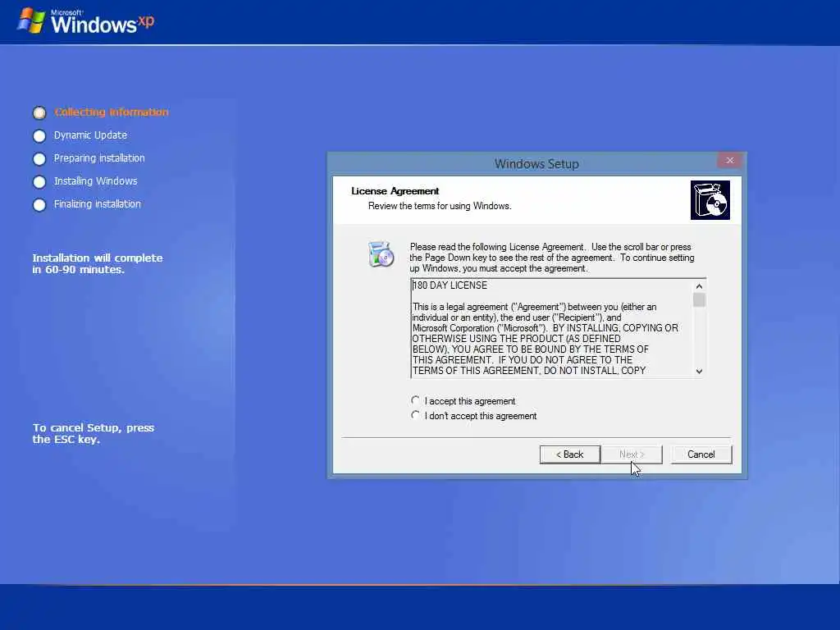The image size is (840, 630).
Task: Select "I accept this agreement" radio button
Action: point(415,400)
